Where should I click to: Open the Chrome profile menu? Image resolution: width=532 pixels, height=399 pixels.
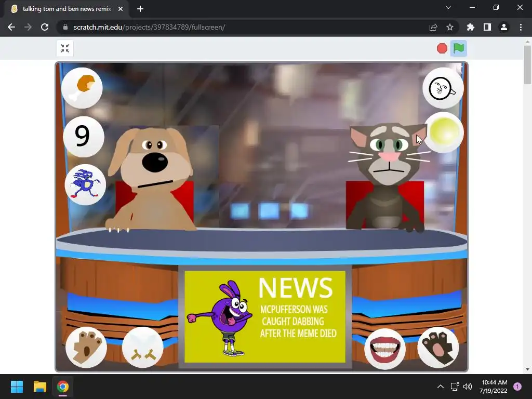[x=504, y=27]
